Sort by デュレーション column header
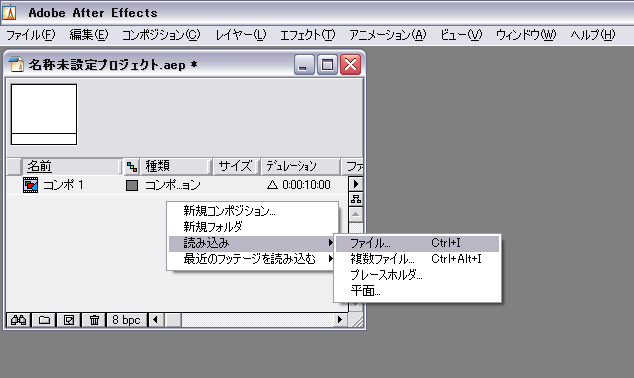The height and width of the screenshot is (378, 634). pyautogui.click(x=300, y=166)
